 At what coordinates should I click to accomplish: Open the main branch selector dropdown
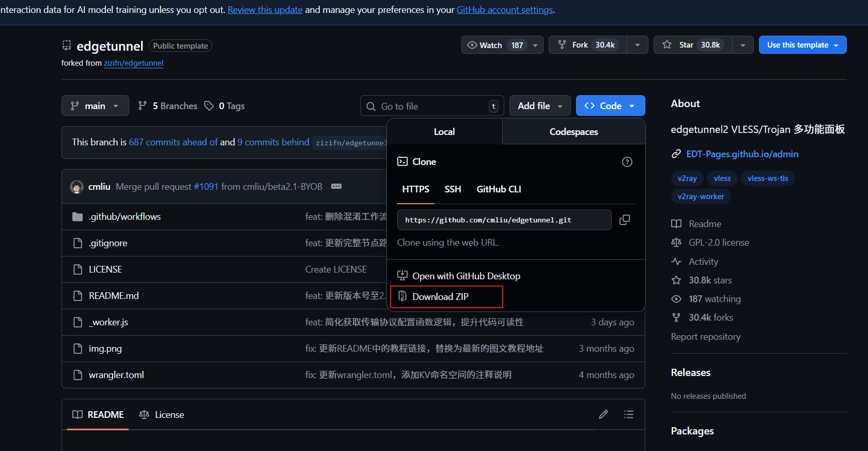95,106
